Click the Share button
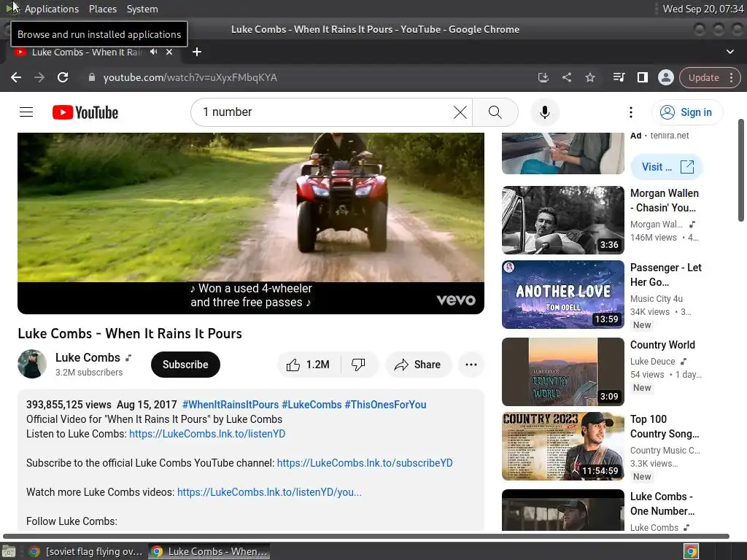Screen dimensions: 747x560 (x=418, y=365)
